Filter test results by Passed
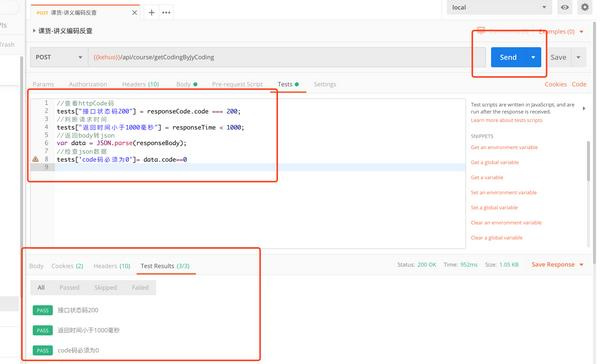Viewport: 600px width, 364px height. point(69,287)
